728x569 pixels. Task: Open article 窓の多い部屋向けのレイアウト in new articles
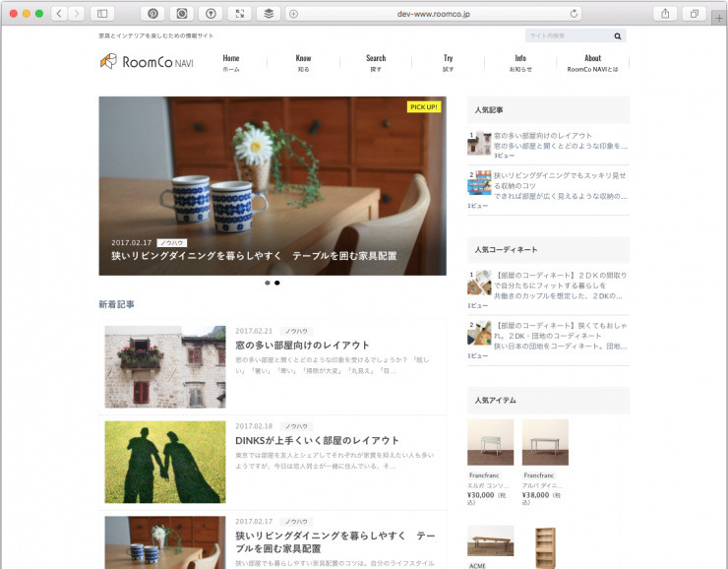click(302, 346)
